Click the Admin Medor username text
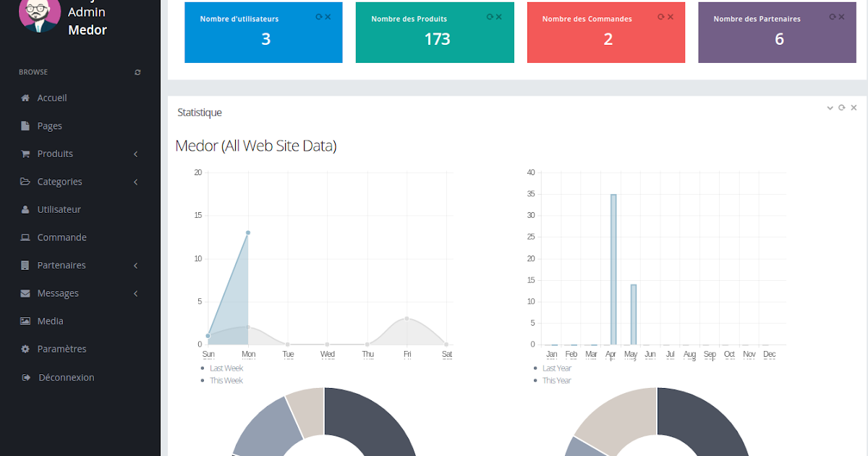Screen dimensions: 868x456 point(88,20)
